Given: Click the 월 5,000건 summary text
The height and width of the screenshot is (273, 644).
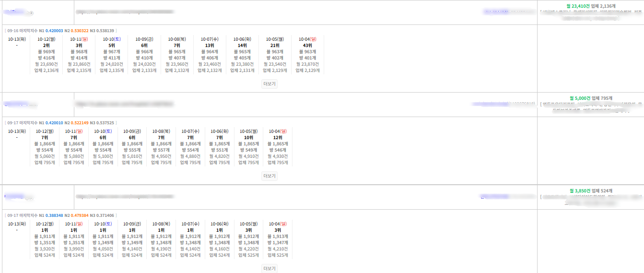Looking at the screenshot, I should 580,98.
